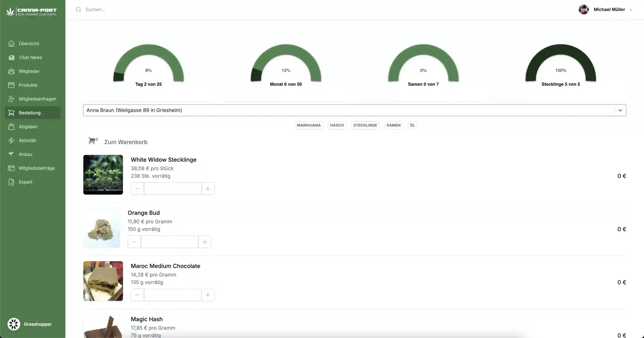Open Produkte page in sidebar
The image size is (644, 338).
(x=28, y=85)
